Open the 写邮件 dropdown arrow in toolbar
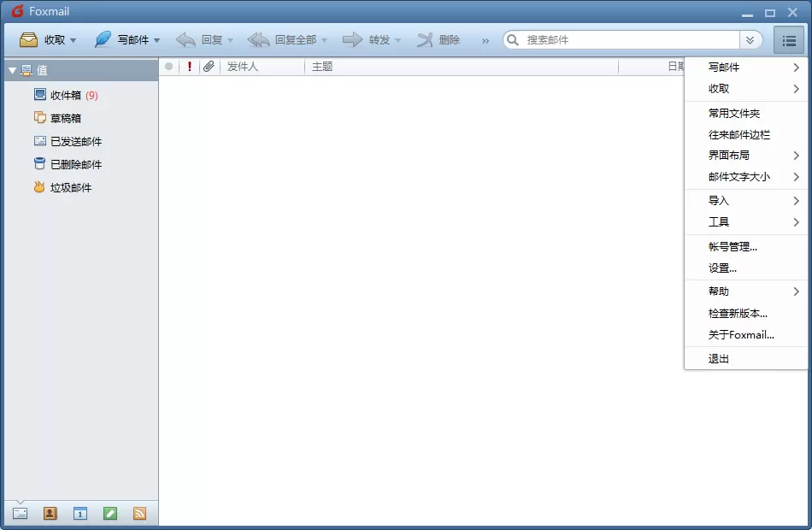Screen dimensions: 812x530 [x=156, y=40]
